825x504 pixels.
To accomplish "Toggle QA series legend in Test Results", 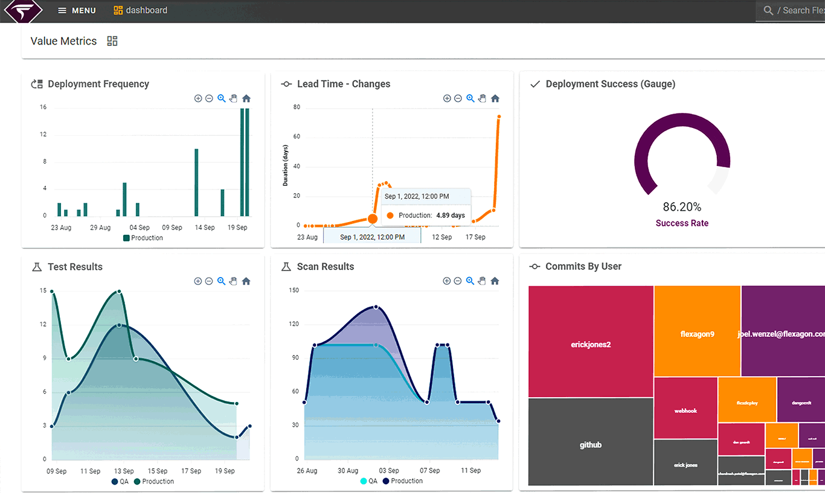I will click(120, 481).
